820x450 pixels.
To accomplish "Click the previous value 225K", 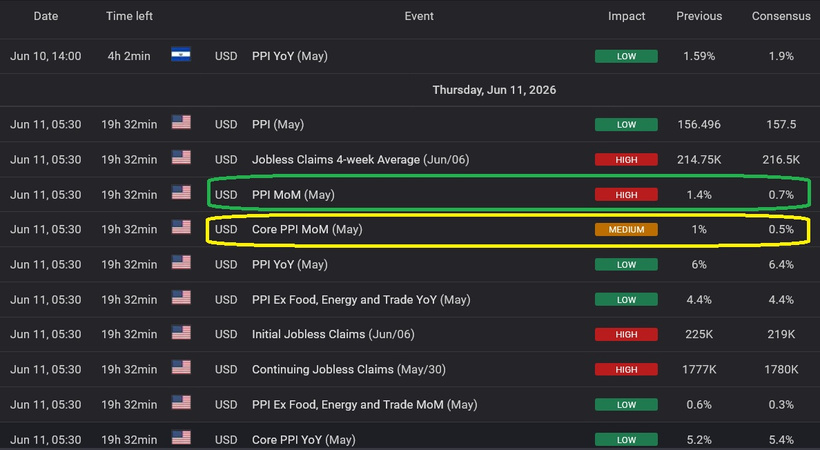I will coord(699,334).
